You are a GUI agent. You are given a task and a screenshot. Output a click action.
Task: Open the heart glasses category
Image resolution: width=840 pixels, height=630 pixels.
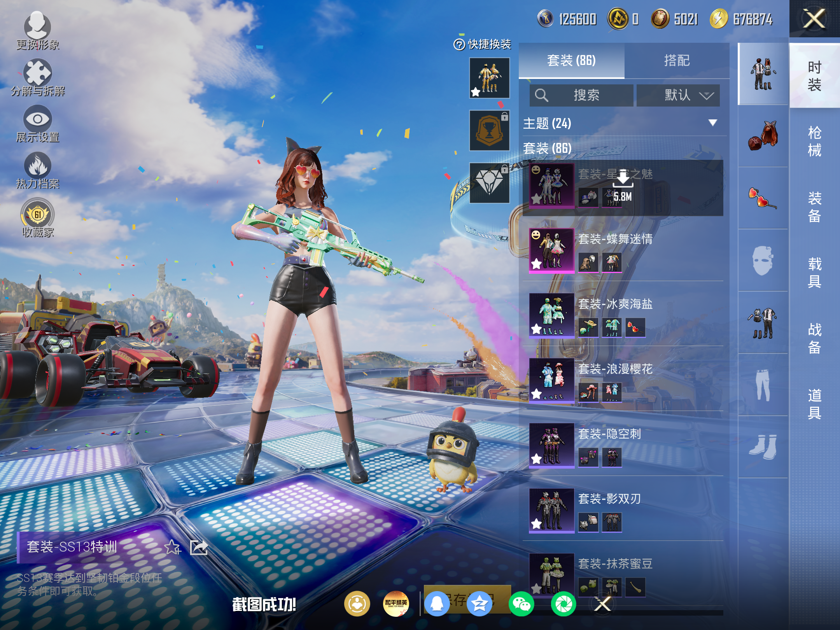point(763,198)
